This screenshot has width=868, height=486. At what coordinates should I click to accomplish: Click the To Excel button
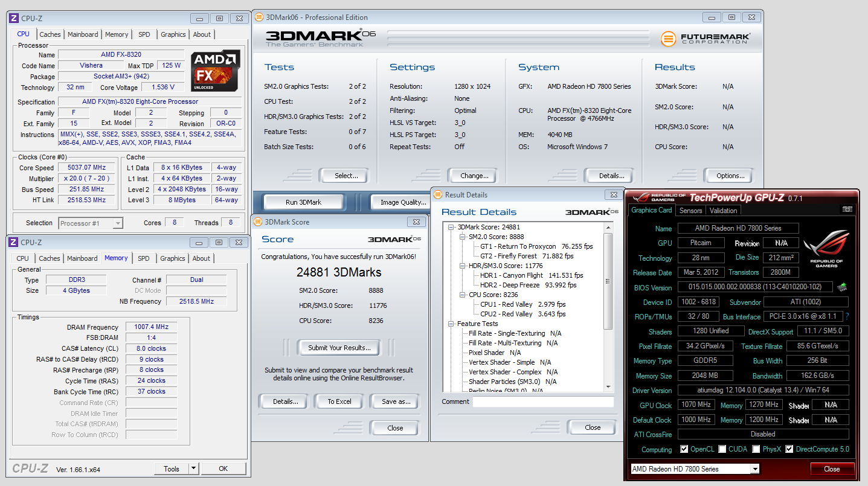coord(339,401)
